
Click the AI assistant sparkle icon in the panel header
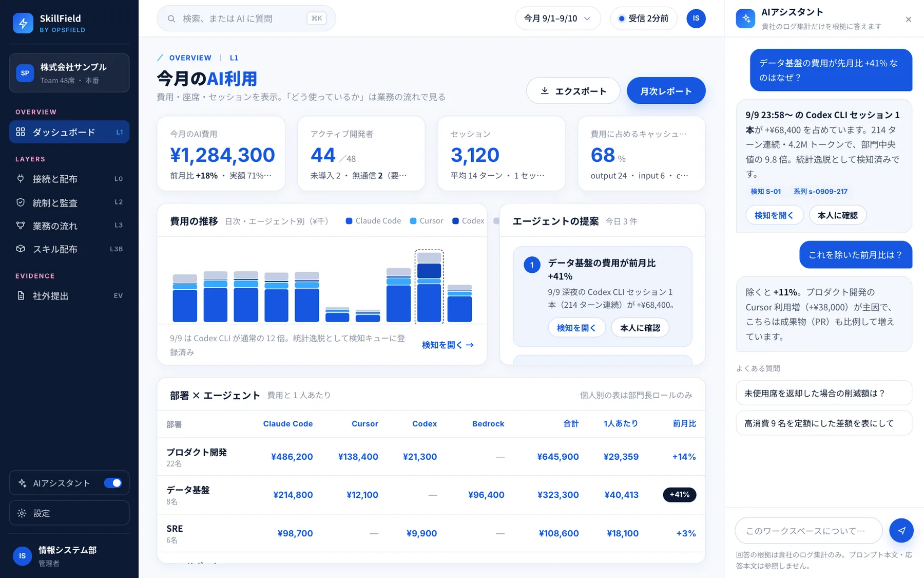[745, 18]
